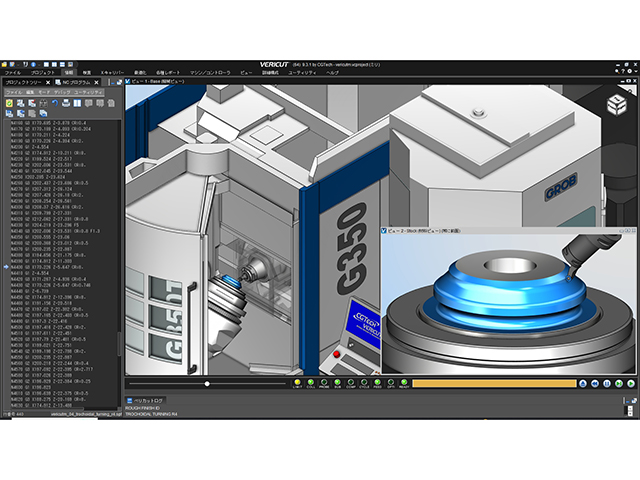Screen dimensions: 640x480
Task: Click the log line ROUGH FINISH ID
Action: click(142, 408)
